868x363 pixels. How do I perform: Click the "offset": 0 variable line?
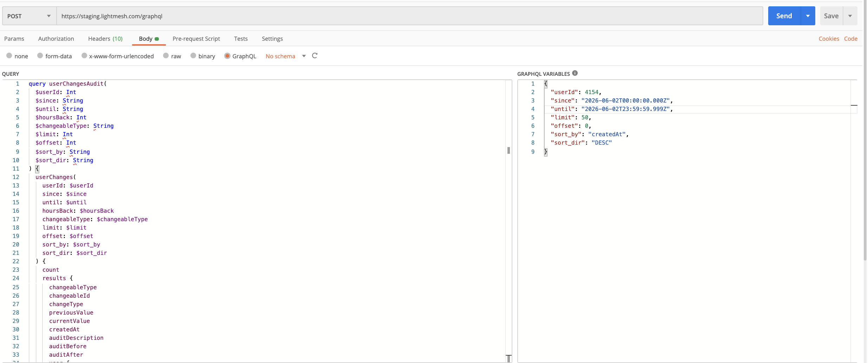[571, 126]
